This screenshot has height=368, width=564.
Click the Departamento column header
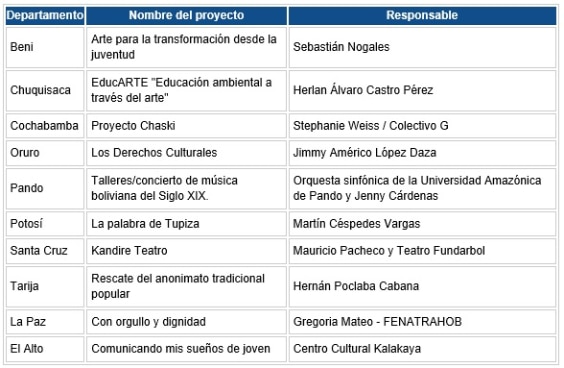[45, 15]
